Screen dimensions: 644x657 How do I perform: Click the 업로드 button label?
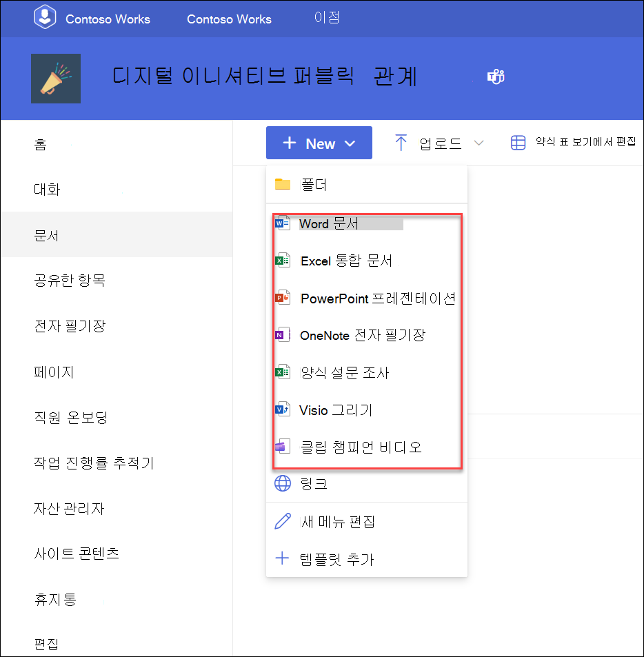(441, 143)
